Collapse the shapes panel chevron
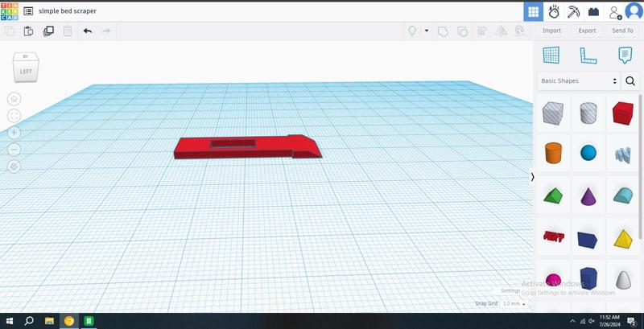Viewport: 644px width, 329px height. click(x=532, y=177)
